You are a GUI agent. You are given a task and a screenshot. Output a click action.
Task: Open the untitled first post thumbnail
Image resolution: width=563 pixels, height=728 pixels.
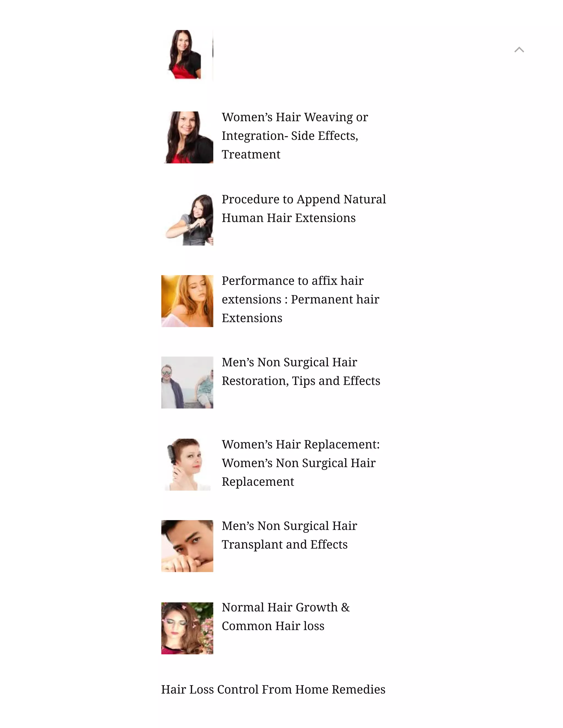pyautogui.click(x=187, y=55)
